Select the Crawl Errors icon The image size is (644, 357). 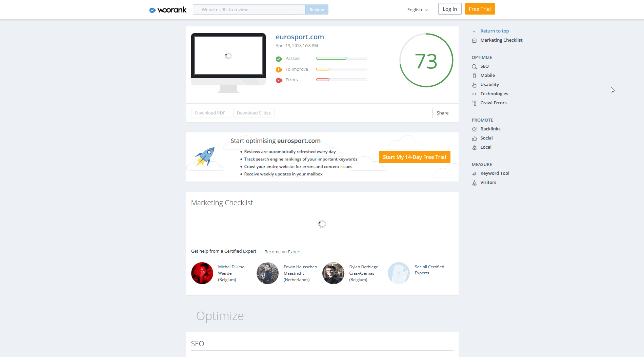point(474,103)
